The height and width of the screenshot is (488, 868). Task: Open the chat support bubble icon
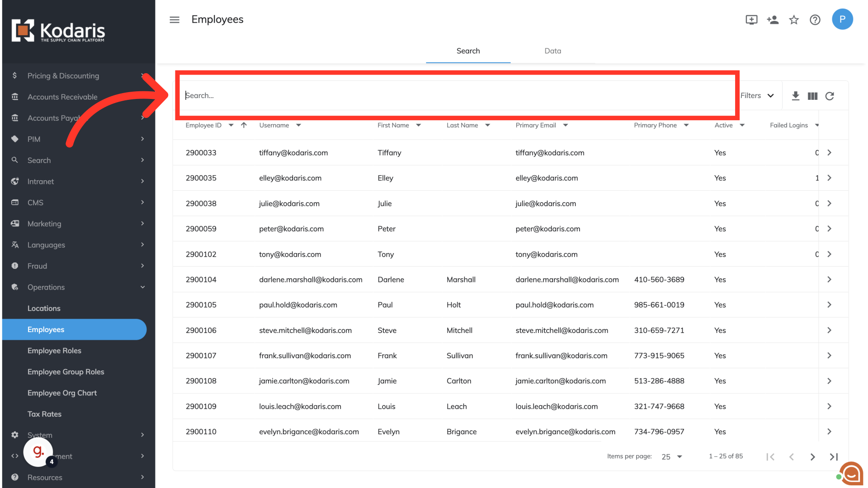click(851, 474)
